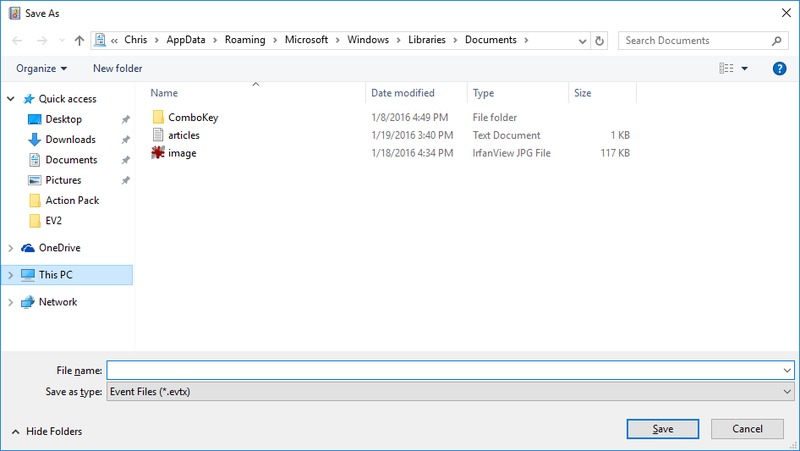Sort by the Date modified column
The height and width of the screenshot is (451, 800).
coord(402,93)
